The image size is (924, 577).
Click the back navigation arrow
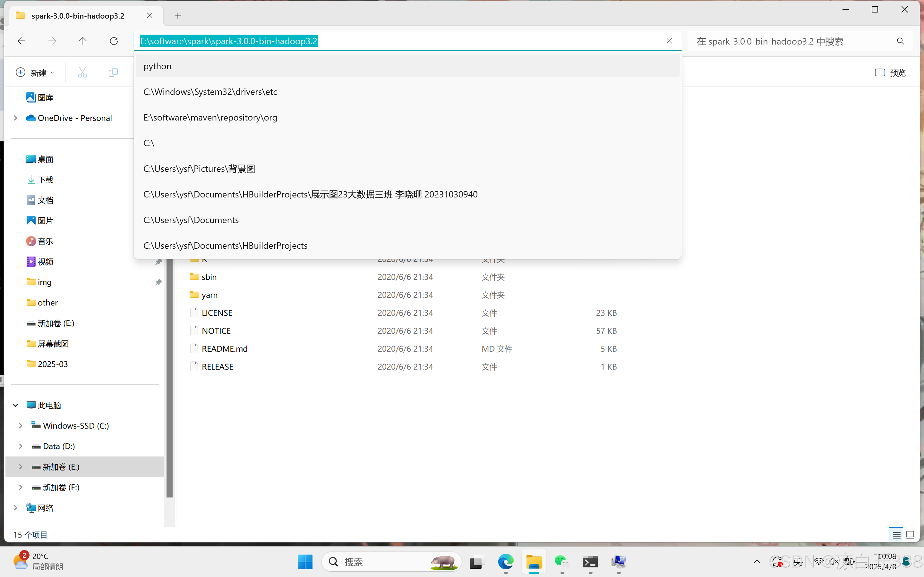(21, 41)
